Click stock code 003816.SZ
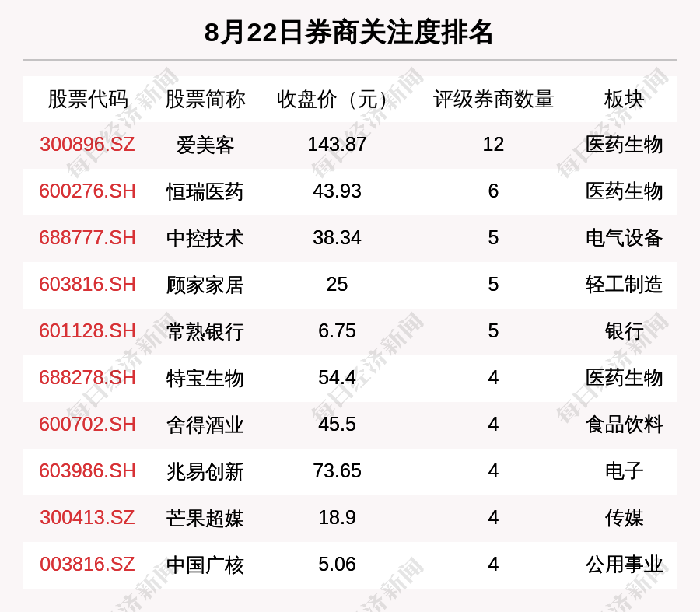This screenshot has height=612, width=700. click(x=87, y=565)
